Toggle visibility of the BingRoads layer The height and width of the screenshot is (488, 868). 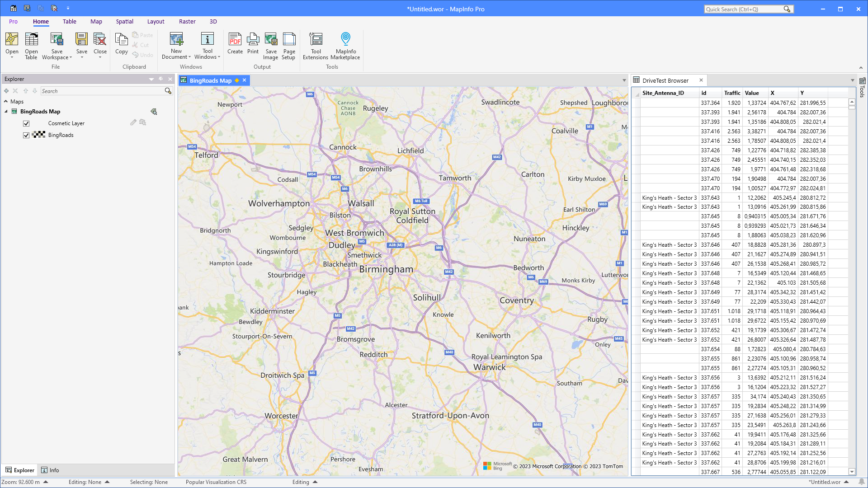click(26, 135)
